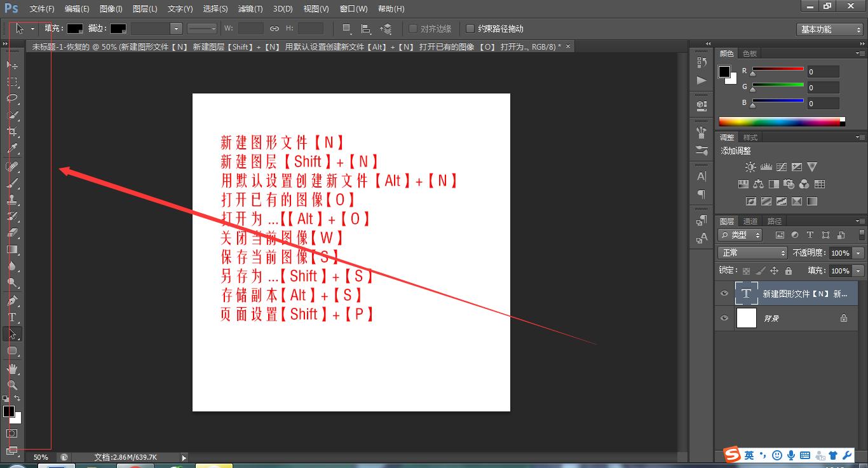Select the 背景 layer thumbnail

click(746, 318)
